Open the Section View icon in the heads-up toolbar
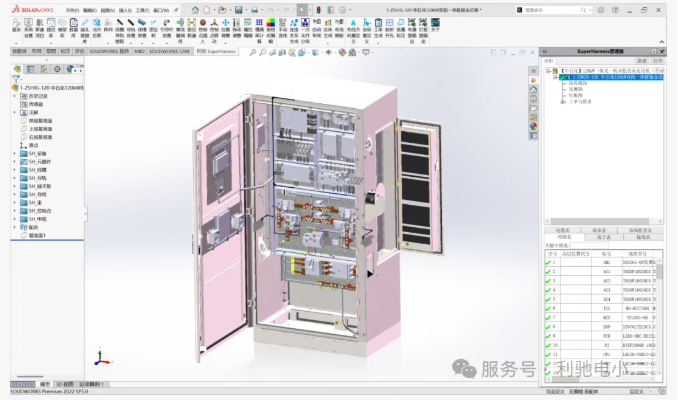The width and height of the screenshot is (678, 400). click(282, 52)
